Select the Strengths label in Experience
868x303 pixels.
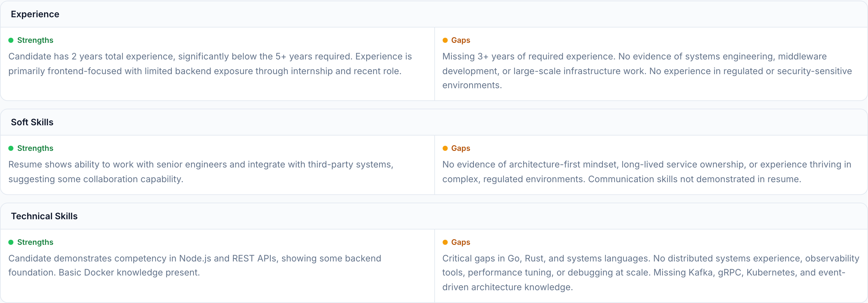(x=35, y=40)
